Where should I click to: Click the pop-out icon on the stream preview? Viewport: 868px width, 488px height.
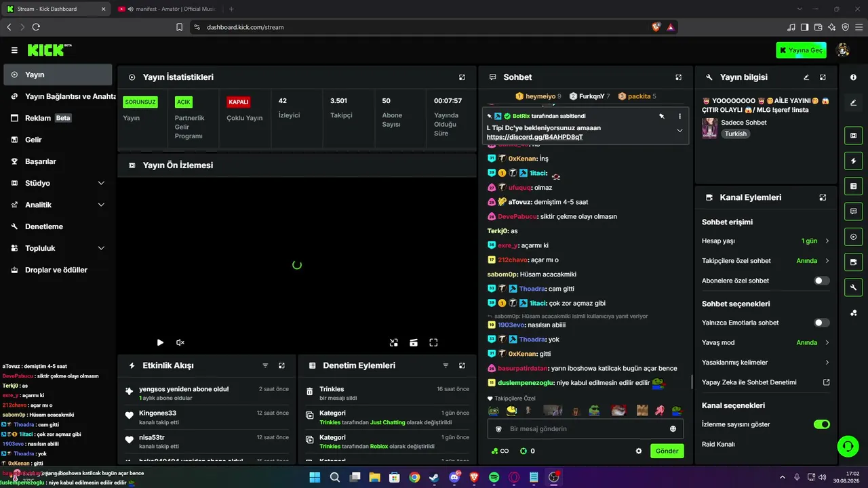pos(393,343)
